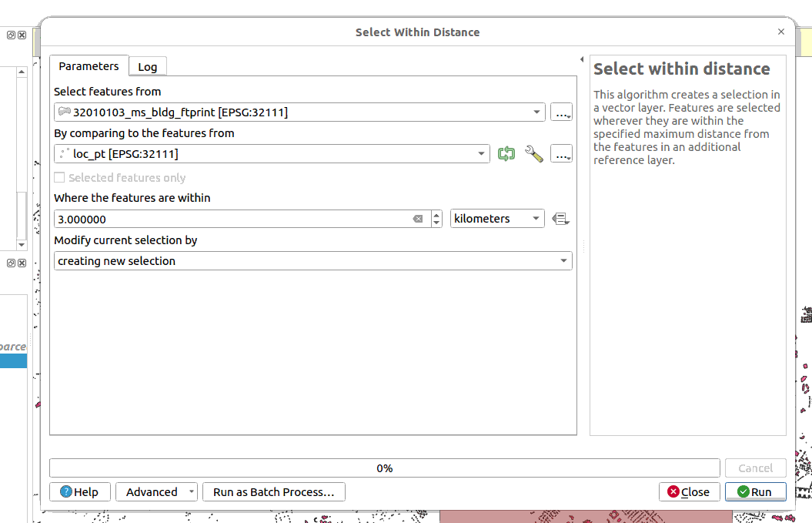Select the Parameters tab
Viewport: 812px width, 523px height.
(x=89, y=66)
